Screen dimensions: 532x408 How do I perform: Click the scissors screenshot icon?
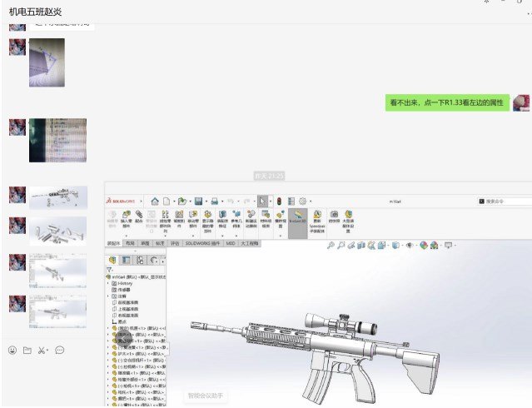click(x=41, y=350)
